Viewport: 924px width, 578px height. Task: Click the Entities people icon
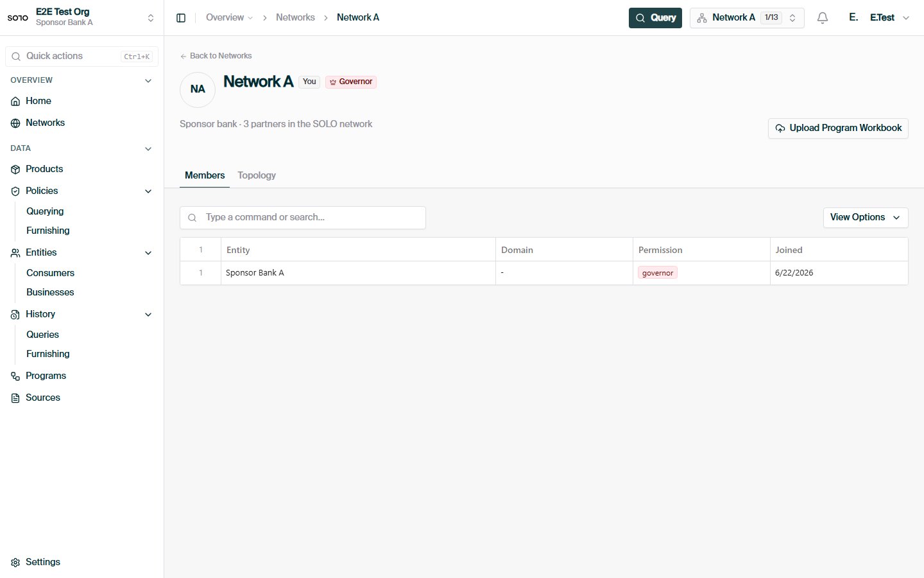[15, 253]
